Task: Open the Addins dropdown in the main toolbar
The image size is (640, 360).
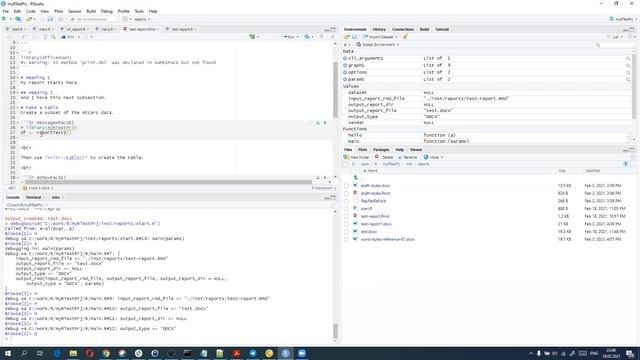Action: coord(142,19)
